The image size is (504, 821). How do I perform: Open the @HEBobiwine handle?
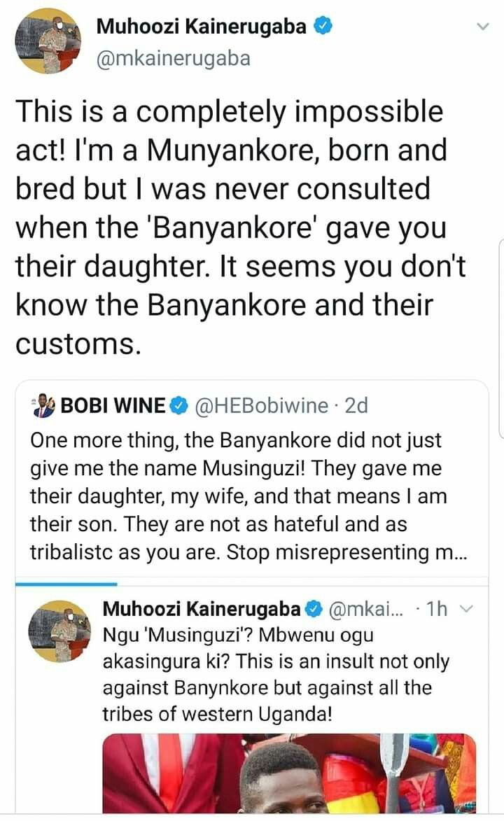coord(259,405)
